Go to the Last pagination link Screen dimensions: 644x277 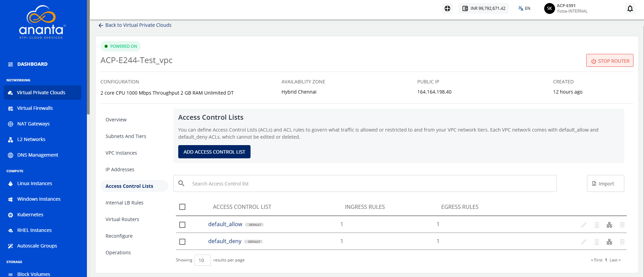(615, 260)
